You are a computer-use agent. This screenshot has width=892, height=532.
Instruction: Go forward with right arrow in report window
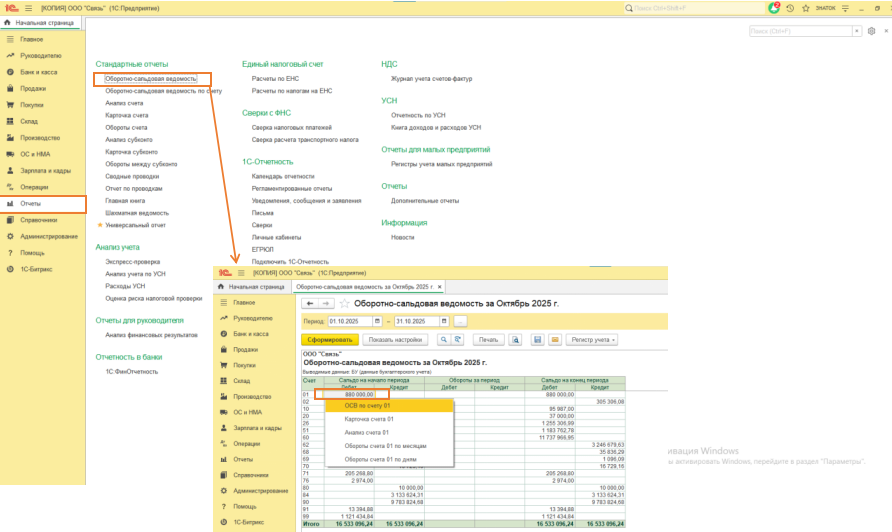(325, 304)
